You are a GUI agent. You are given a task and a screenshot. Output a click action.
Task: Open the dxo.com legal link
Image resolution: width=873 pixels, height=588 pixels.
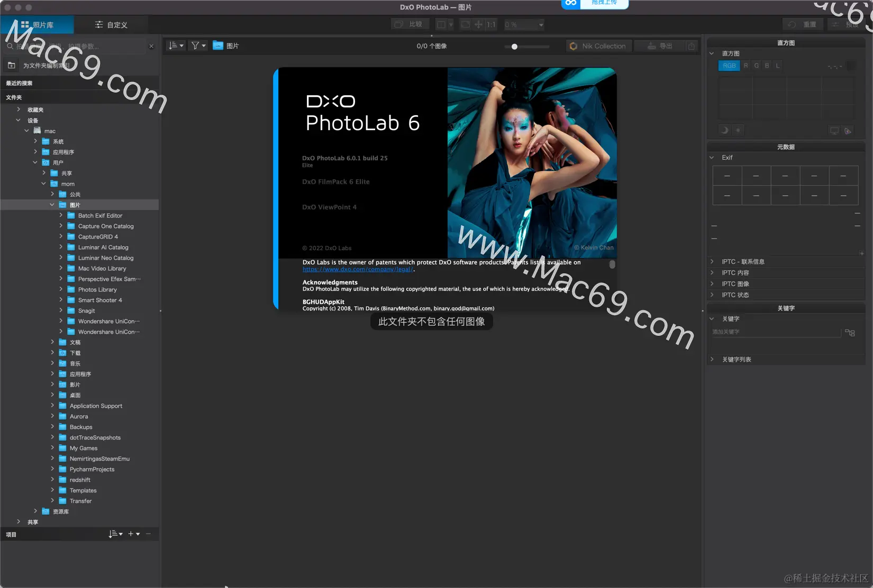pyautogui.click(x=357, y=269)
